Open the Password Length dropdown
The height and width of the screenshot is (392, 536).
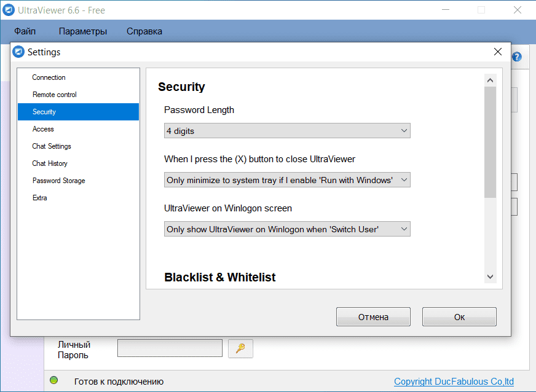[x=287, y=131]
